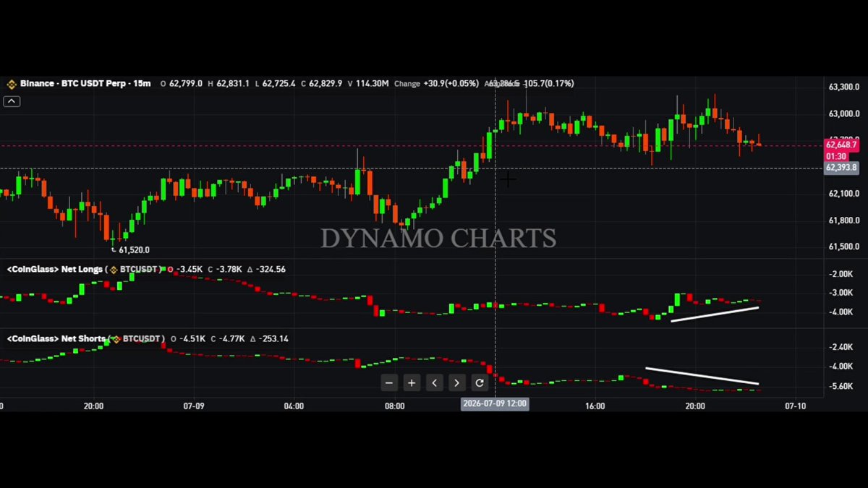This screenshot has width=868, height=488.
Task: Click the crosshair time label 2026-07-09 12:00
Action: click(x=495, y=403)
